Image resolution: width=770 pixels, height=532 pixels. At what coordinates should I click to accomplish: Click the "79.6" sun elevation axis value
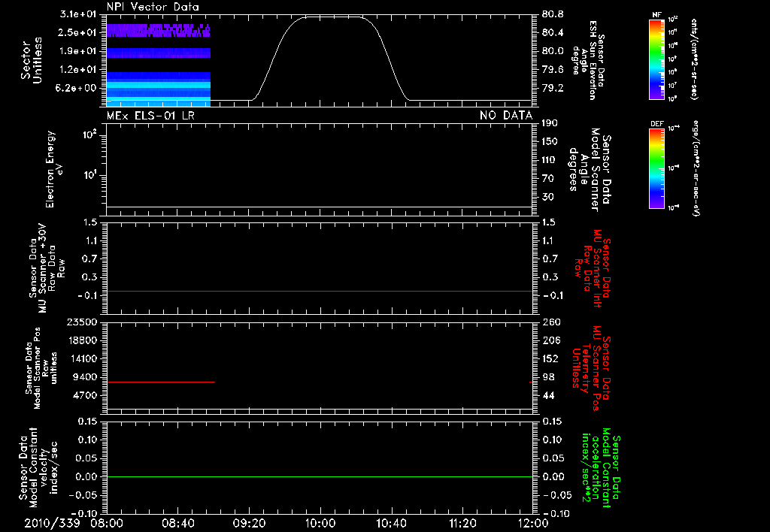point(553,70)
